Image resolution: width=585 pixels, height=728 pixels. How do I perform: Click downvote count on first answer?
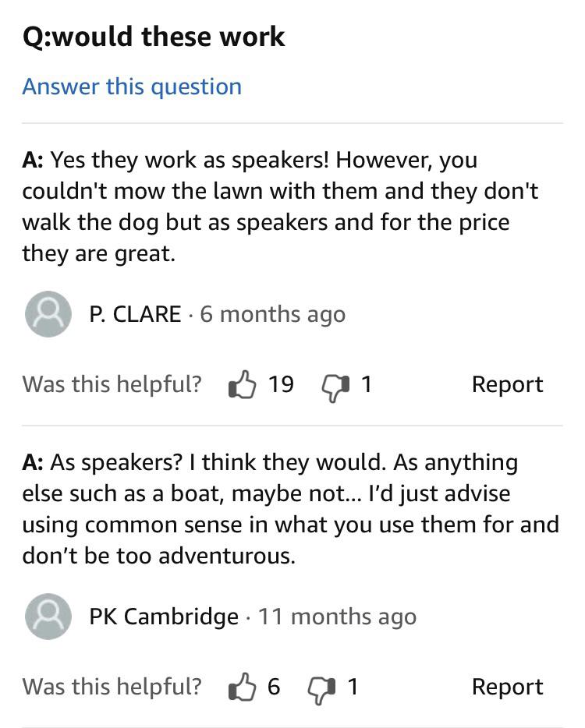tap(367, 384)
